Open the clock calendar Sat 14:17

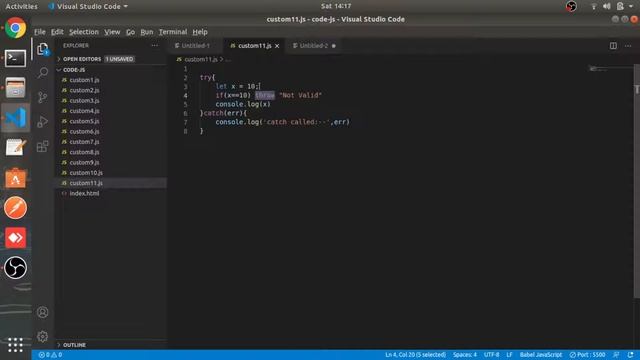[x=336, y=6]
